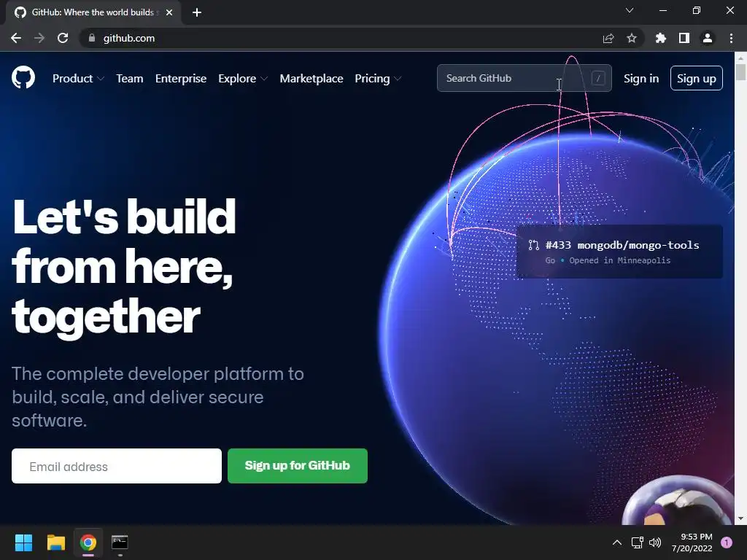Bookmark this tab with the star icon
Screen dimensions: 747x560
(632, 38)
